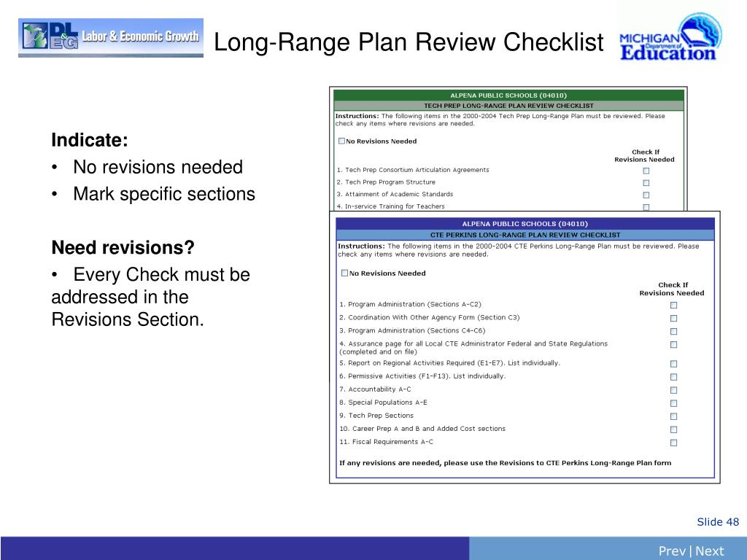Click the DLEG Labor & Economic Growth logo

click(111, 38)
